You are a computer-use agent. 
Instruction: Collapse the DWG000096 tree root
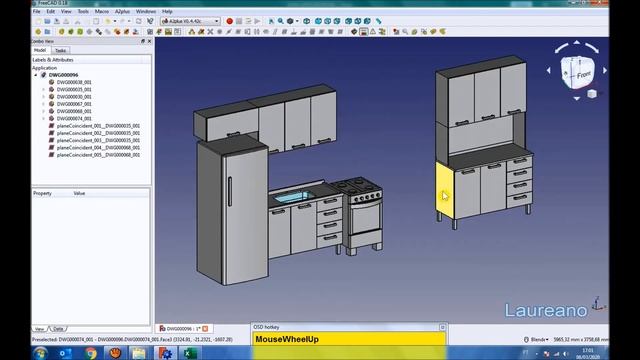36,75
